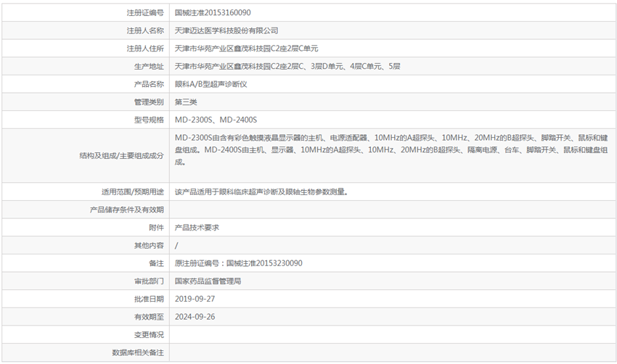Click the label 有效期至
The height and width of the screenshot is (364, 617).
pos(149,317)
